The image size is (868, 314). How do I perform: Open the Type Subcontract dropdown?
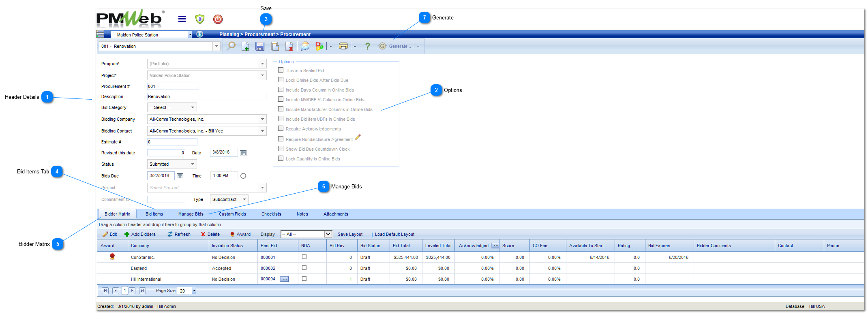pyautogui.click(x=244, y=199)
